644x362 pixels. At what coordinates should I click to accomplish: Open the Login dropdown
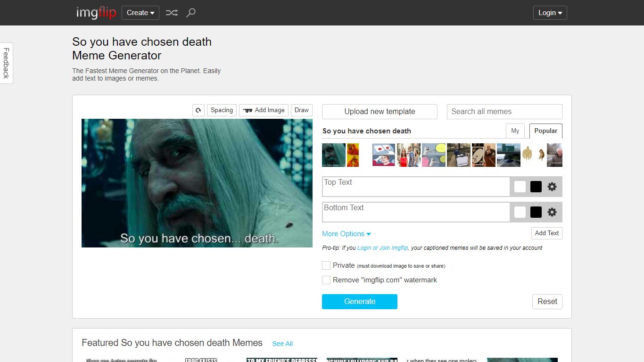tap(550, 13)
